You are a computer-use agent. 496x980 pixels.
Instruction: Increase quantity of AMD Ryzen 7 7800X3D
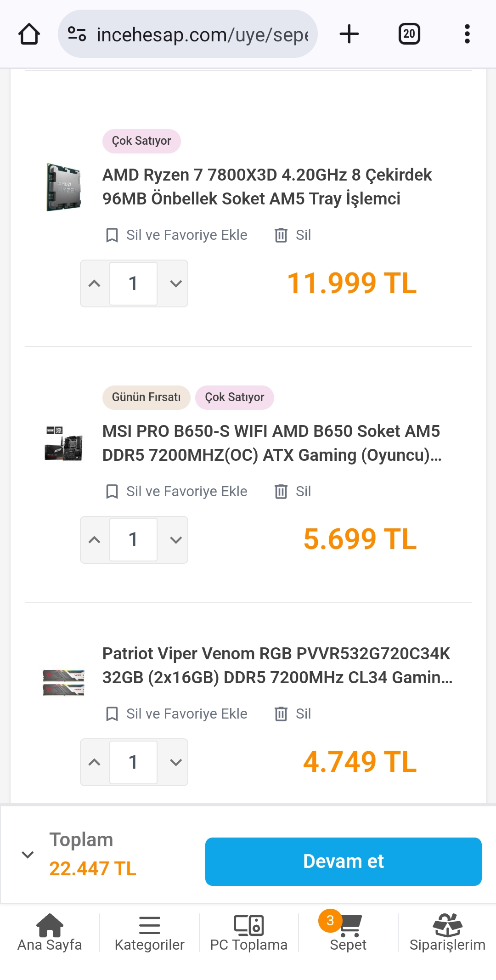pyautogui.click(x=95, y=283)
